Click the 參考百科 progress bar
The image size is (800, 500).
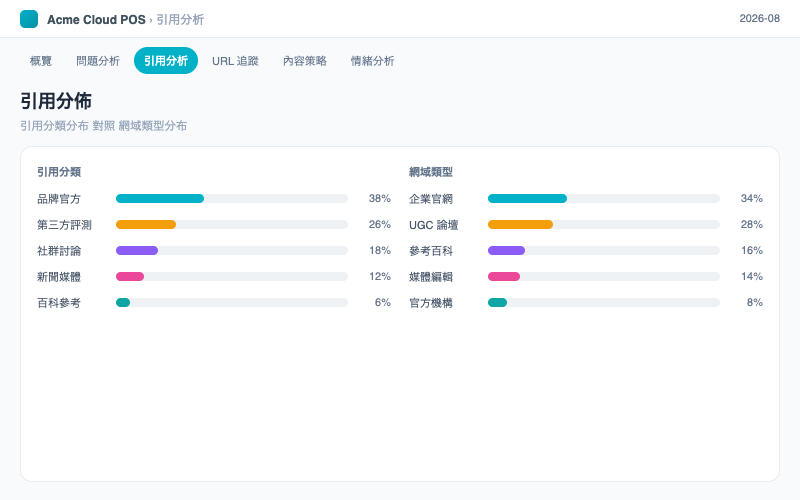point(604,251)
